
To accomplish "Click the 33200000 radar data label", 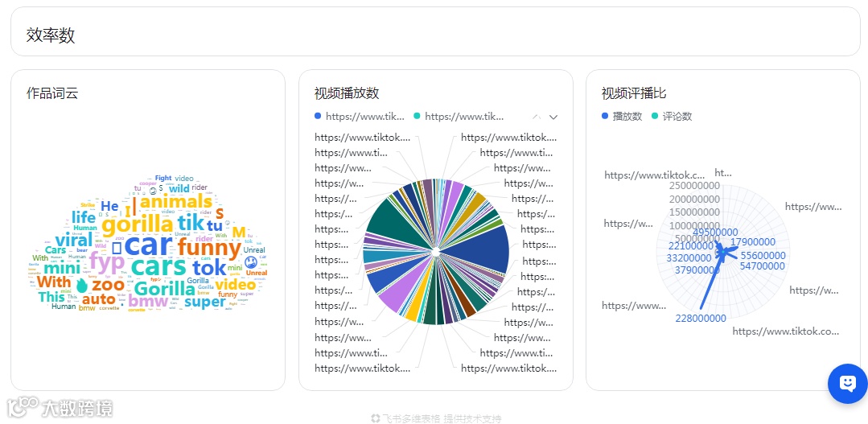I will point(689,258).
